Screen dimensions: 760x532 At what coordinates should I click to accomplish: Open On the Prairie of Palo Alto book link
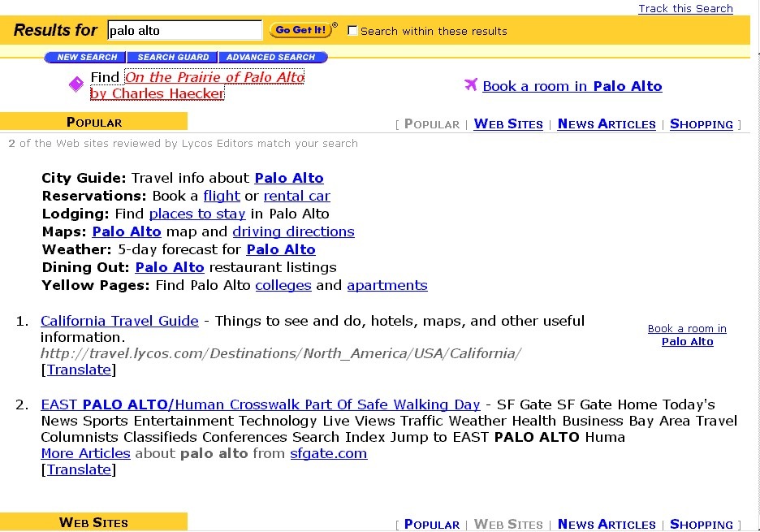(214, 78)
